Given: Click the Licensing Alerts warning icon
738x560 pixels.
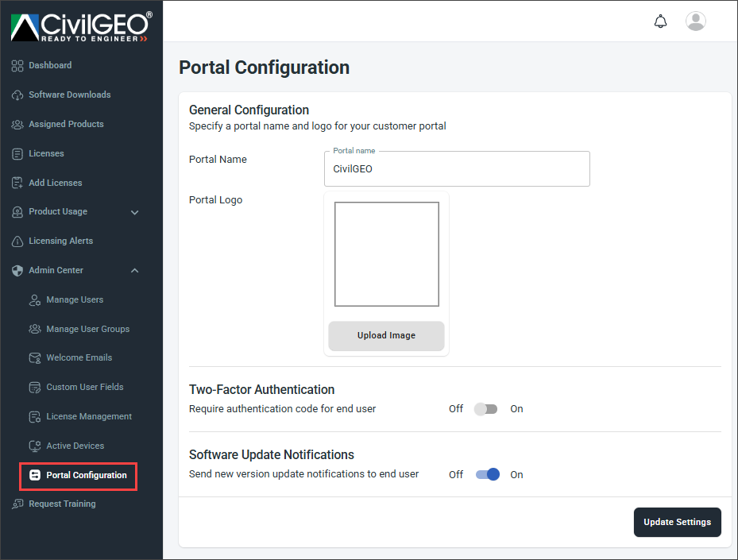Looking at the screenshot, I should point(17,241).
